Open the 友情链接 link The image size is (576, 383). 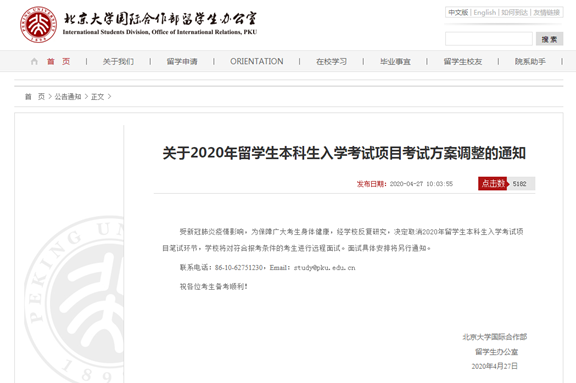tap(546, 12)
